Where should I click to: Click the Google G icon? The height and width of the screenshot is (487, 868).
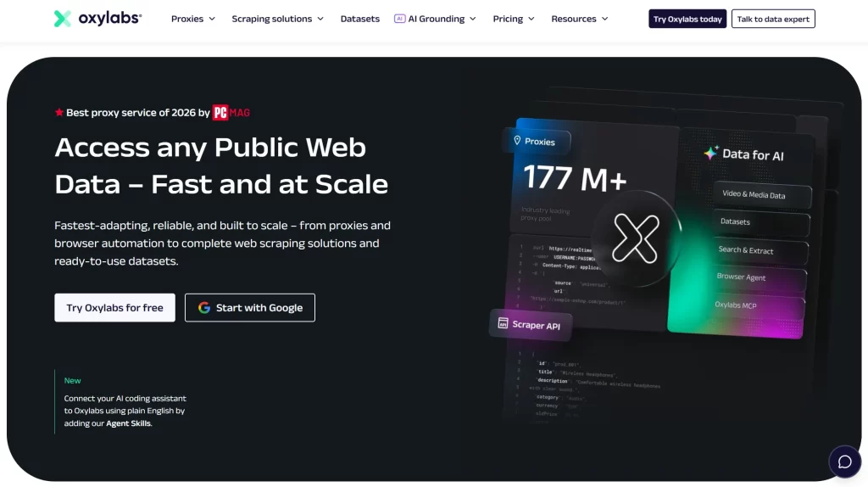(x=204, y=307)
